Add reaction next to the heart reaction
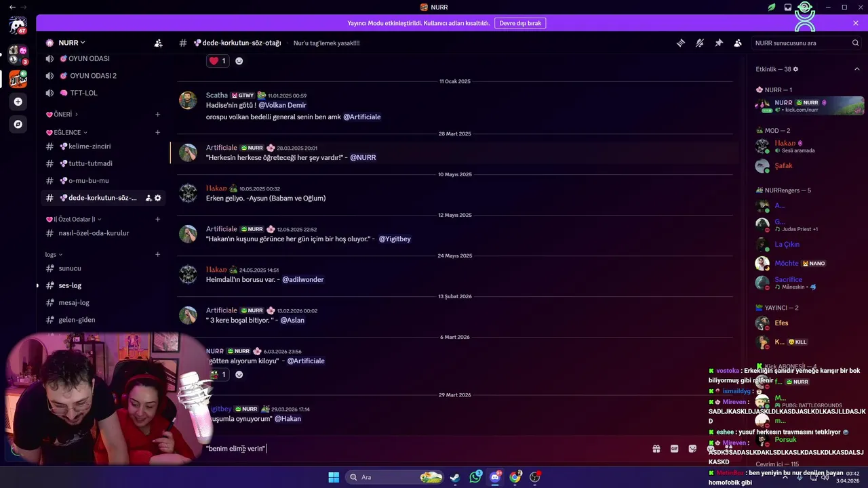 point(239,61)
